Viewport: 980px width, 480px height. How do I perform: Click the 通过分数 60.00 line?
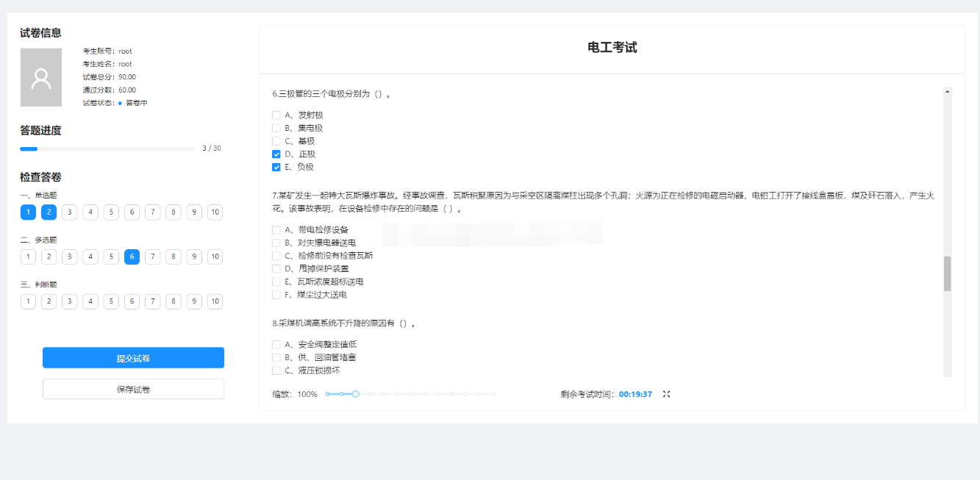pos(110,90)
